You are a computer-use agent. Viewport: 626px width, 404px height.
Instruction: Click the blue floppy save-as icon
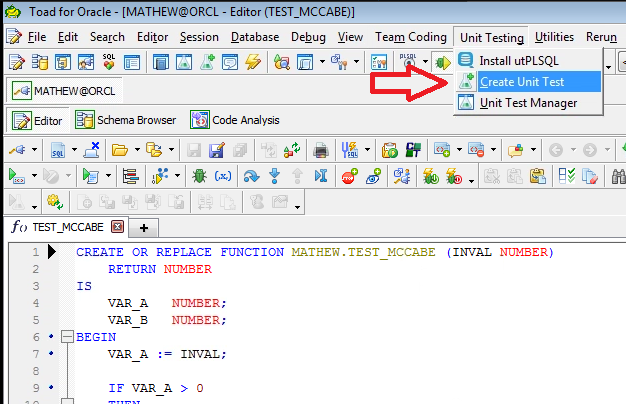click(x=217, y=150)
